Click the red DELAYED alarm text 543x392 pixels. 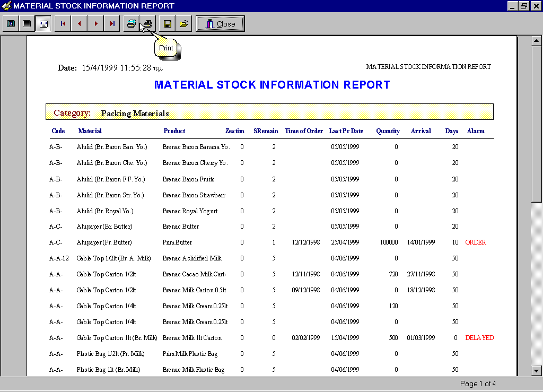pos(479,338)
